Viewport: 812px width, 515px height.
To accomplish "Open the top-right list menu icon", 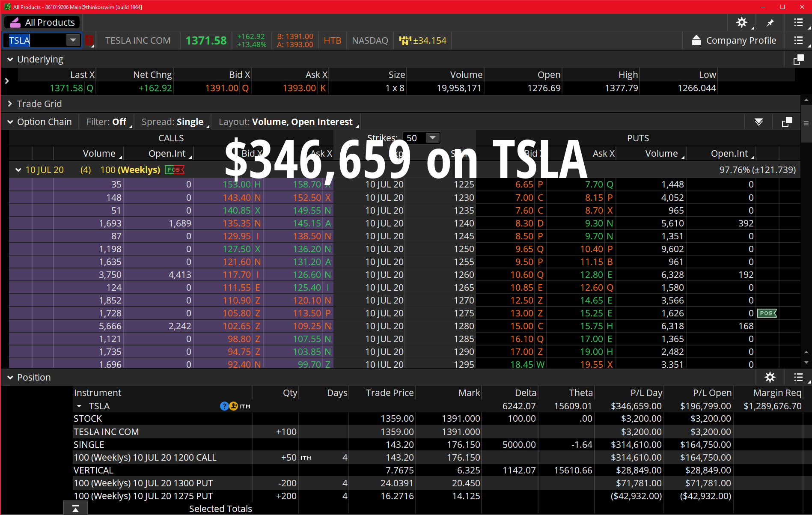I will [798, 22].
